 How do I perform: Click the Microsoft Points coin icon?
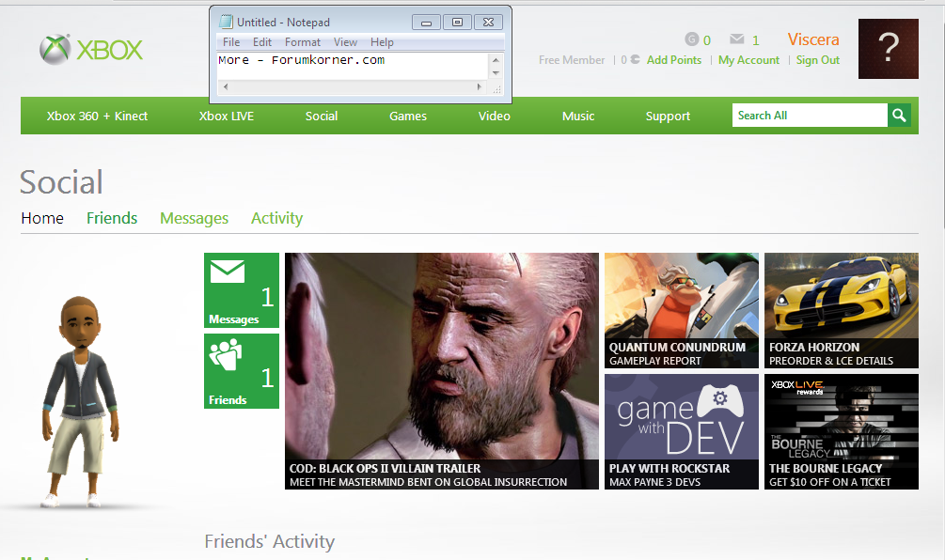click(635, 59)
